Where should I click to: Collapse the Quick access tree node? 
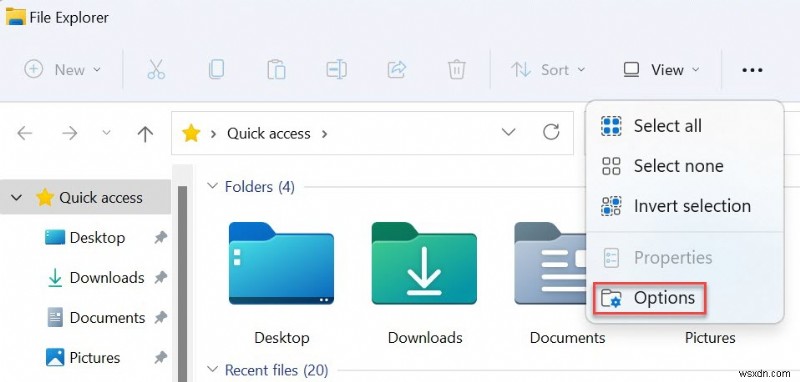pos(16,197)
